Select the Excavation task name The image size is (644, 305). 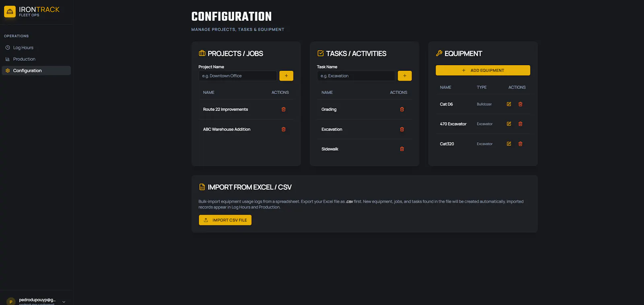pos(332,129)
